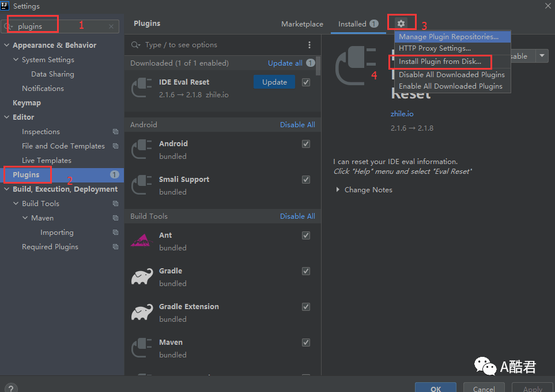555x392 pixels.
Task: Collapse the Appearance & Behavior tree node
Action: tap(7, 45)
